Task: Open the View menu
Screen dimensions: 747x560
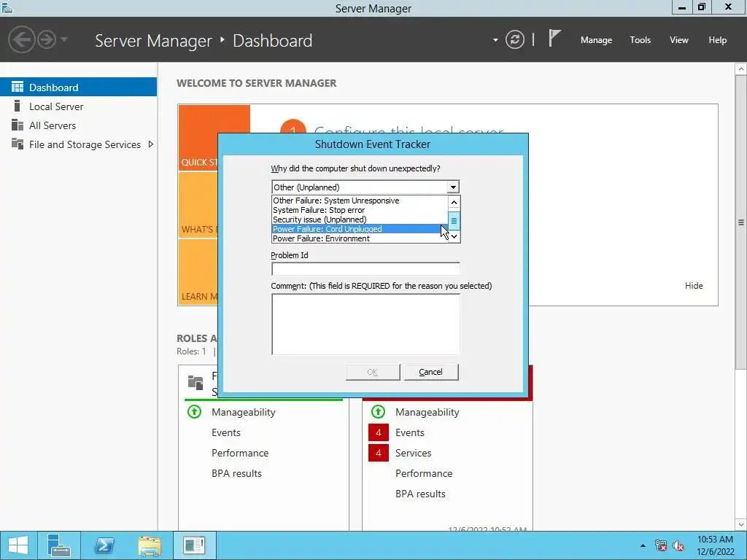Action: 678,40
